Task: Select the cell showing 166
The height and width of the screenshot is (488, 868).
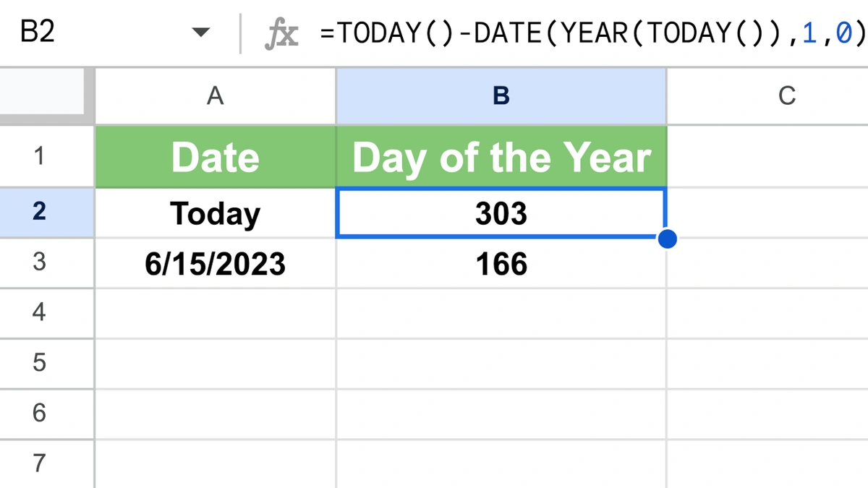Action: coord(501,263)
